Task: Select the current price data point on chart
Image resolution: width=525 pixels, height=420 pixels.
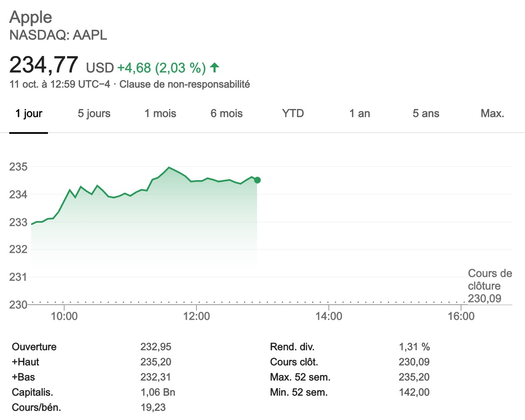Action: pyautogui.click(x=257, y=180)
